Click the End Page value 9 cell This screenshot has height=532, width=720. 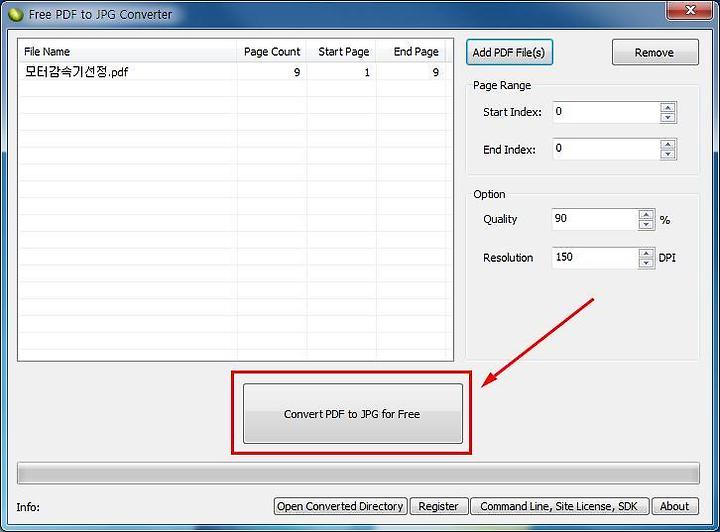(x=411, y=72)
